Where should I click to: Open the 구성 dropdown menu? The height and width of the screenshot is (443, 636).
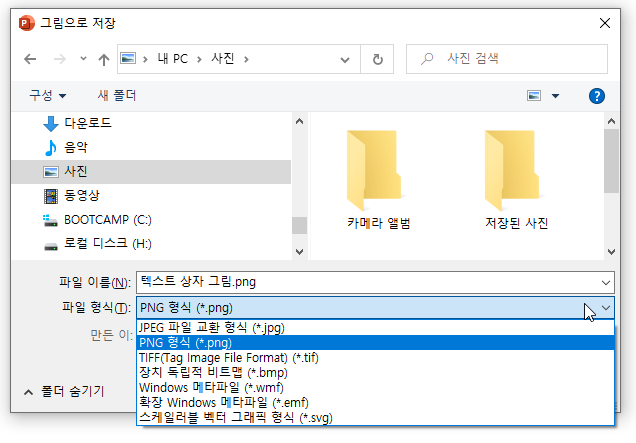[x=47, y=96]
